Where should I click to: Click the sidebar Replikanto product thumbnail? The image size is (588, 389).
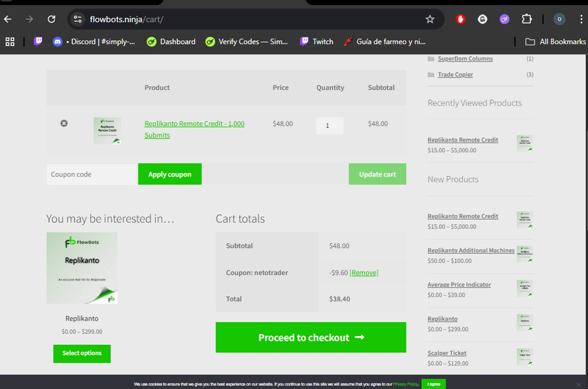(525, 323)
